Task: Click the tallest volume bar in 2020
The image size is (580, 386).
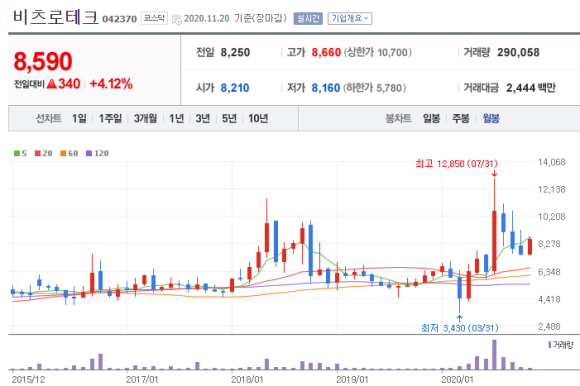Action: (494, 355)
